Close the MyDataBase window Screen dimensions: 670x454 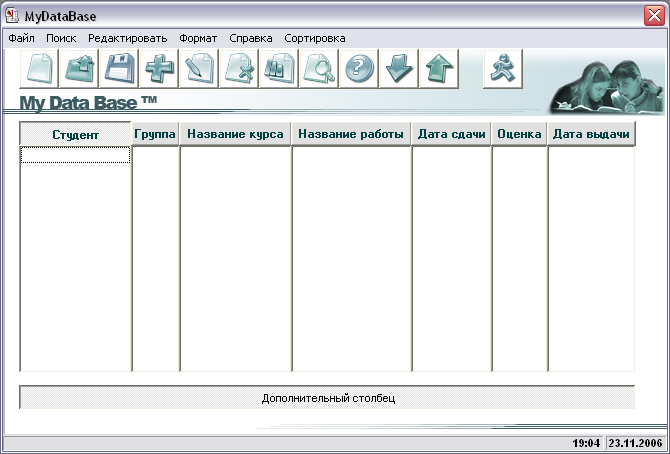coord(654,16)
